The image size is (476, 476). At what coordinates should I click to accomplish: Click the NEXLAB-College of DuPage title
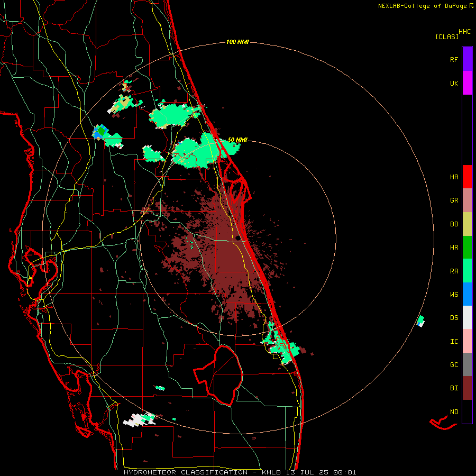[422, 6]
